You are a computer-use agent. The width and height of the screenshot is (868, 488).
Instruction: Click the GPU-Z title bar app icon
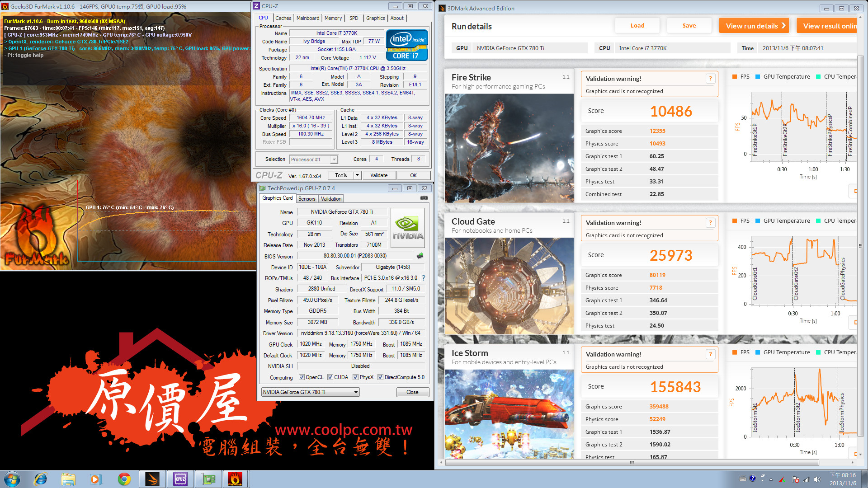tap(263, 188)
